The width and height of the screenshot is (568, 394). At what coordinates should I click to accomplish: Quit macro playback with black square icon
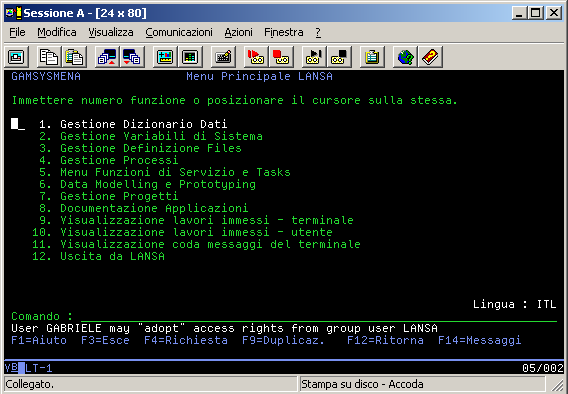[339, 57]
